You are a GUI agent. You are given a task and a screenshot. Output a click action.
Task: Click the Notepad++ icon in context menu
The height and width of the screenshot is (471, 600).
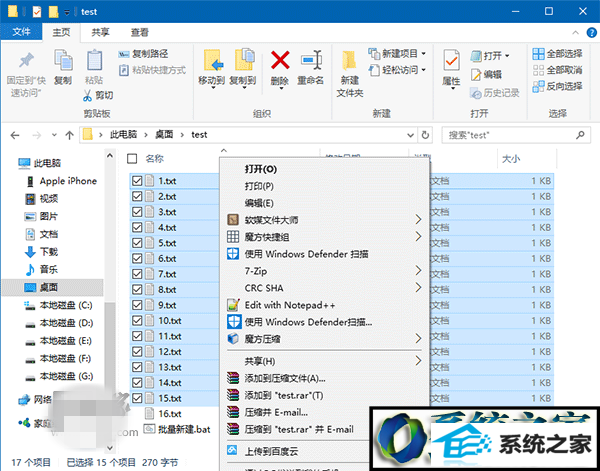tap(233, 305)
